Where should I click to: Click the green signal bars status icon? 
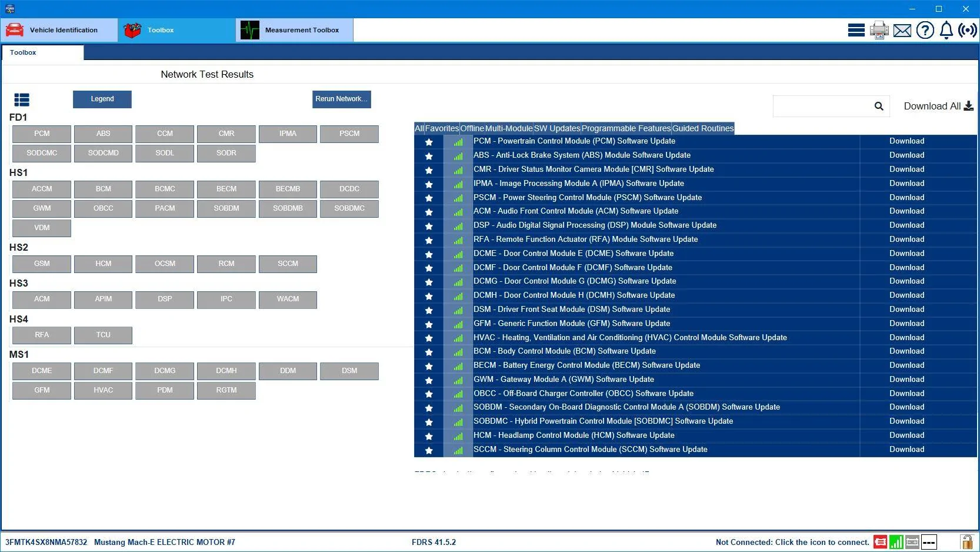896,542
